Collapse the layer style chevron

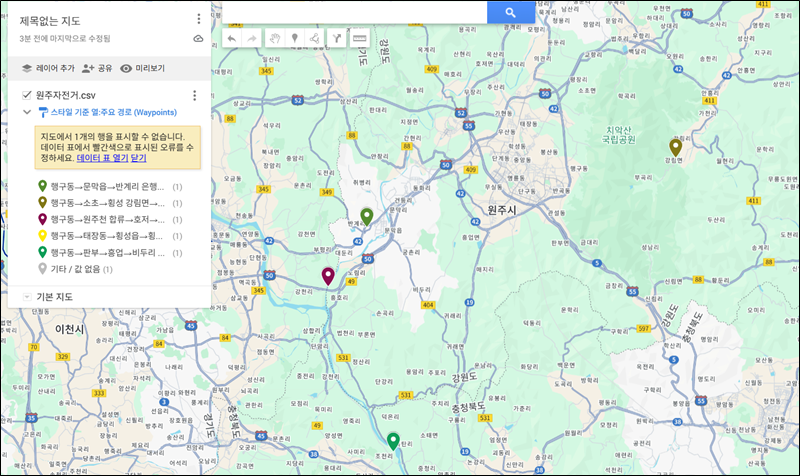[x=27, y=112]
